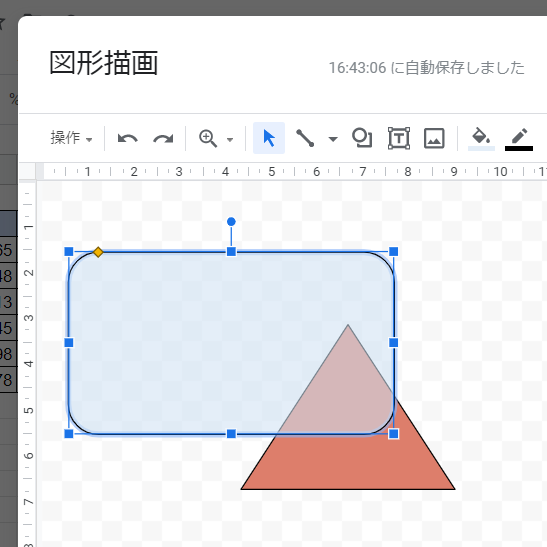Click the top-left resize handle
This screenshot has width=547, height=547.
pos(69,252)
